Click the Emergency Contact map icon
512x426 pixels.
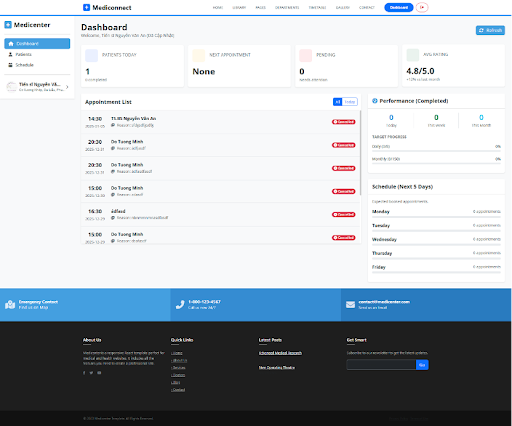(x=10, y=305)
